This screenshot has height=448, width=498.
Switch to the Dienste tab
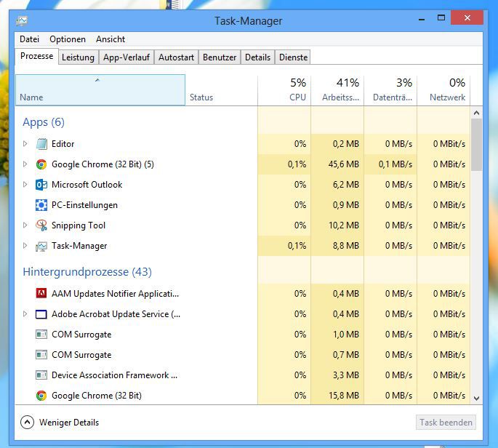[x=293, y=57]
